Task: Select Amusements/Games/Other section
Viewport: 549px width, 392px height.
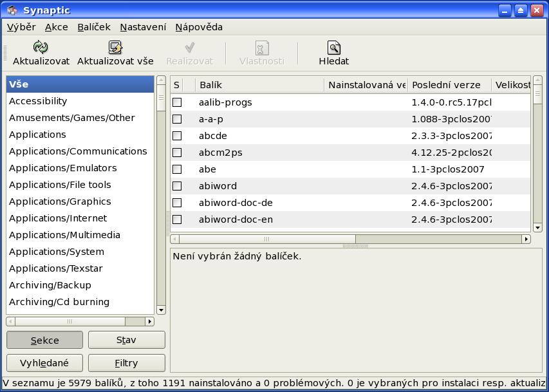Action: tap(80, 118)
